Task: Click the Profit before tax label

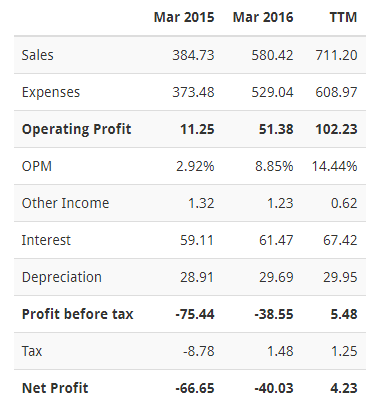Action: tap(77, 314)
